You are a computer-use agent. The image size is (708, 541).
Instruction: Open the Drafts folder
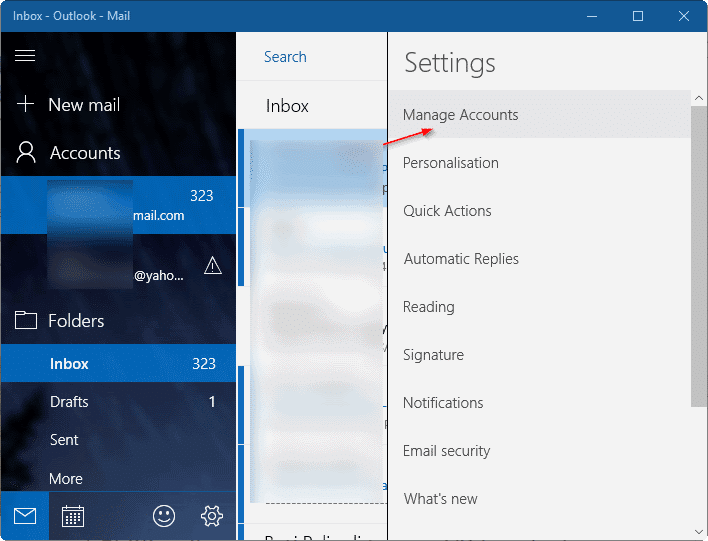tap(118, 401)
